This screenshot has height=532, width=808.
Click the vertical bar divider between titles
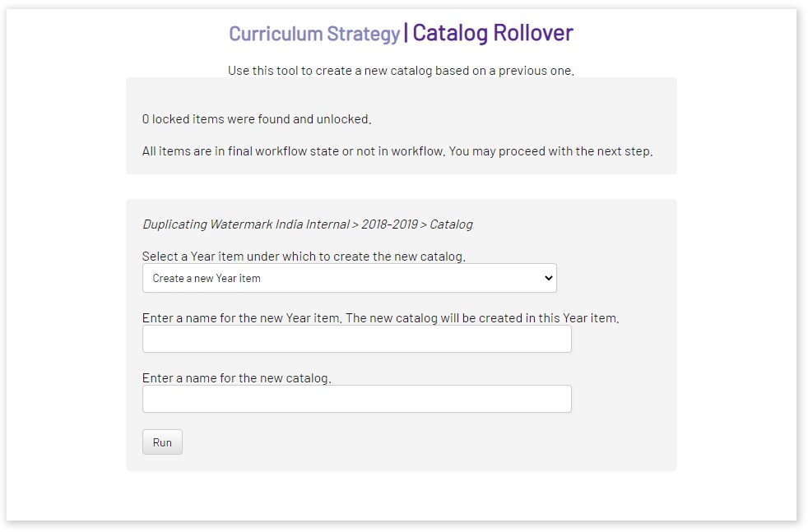click(x=406, y=33)
